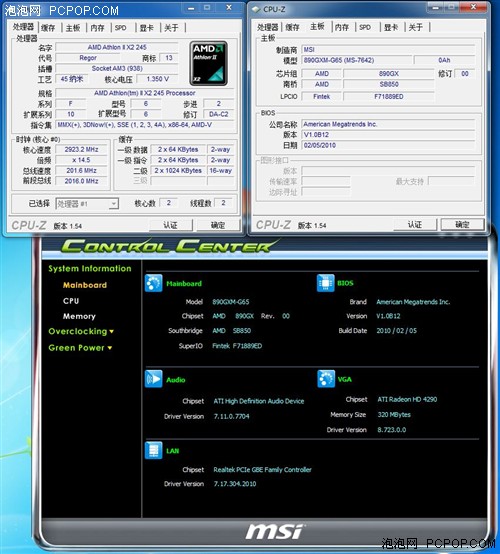Viewport: 500px width, 554px height.
Task: Expand the Green Power menu in Control Center
Action: pos(80,348)
